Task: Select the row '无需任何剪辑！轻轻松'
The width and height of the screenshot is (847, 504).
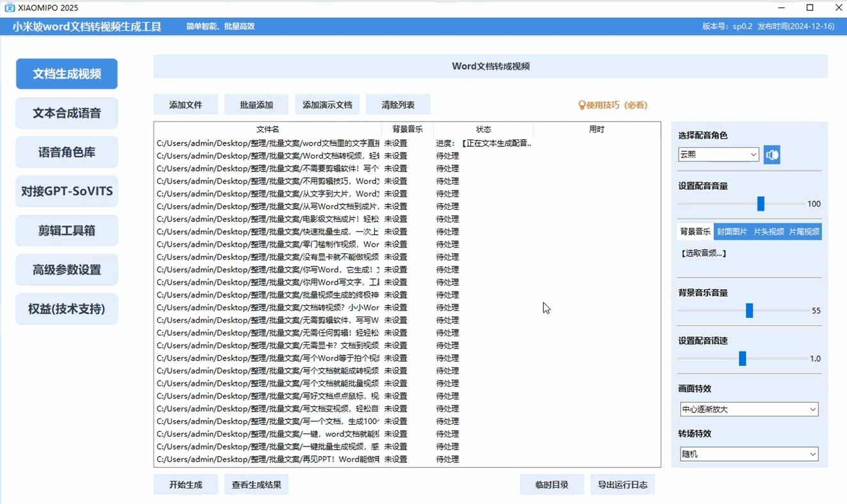Action: click(407, 333)
